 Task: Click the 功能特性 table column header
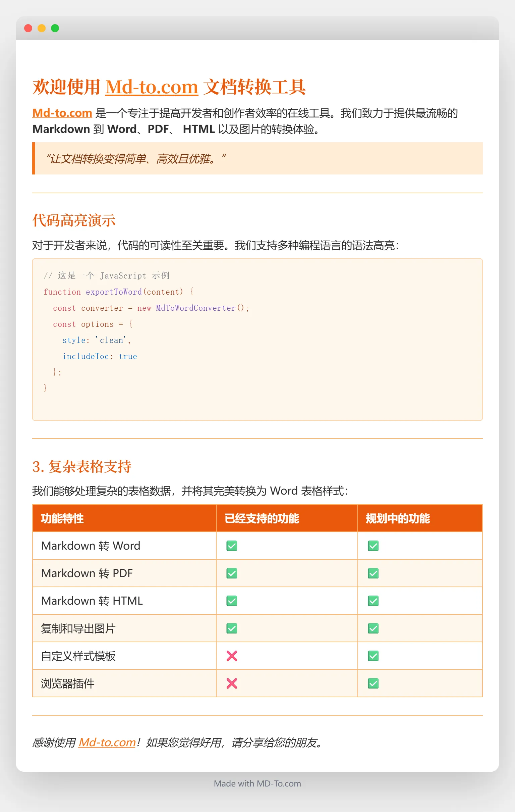62,518
